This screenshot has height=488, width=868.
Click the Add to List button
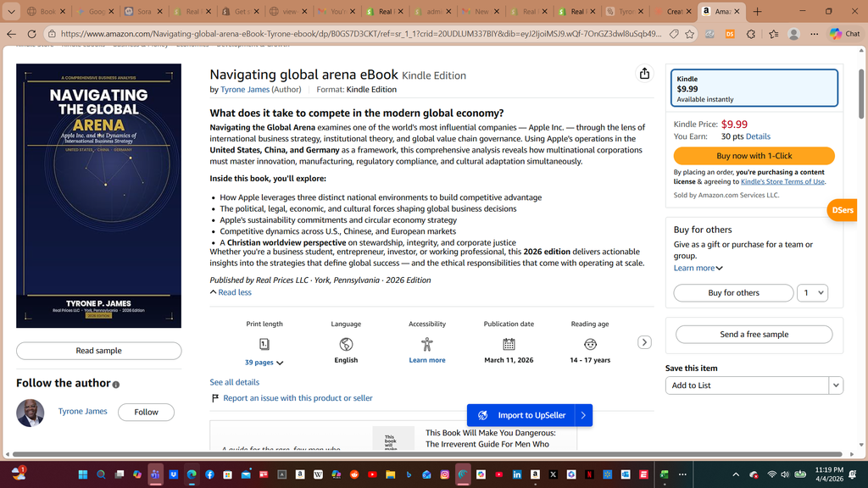pos(747,385)
